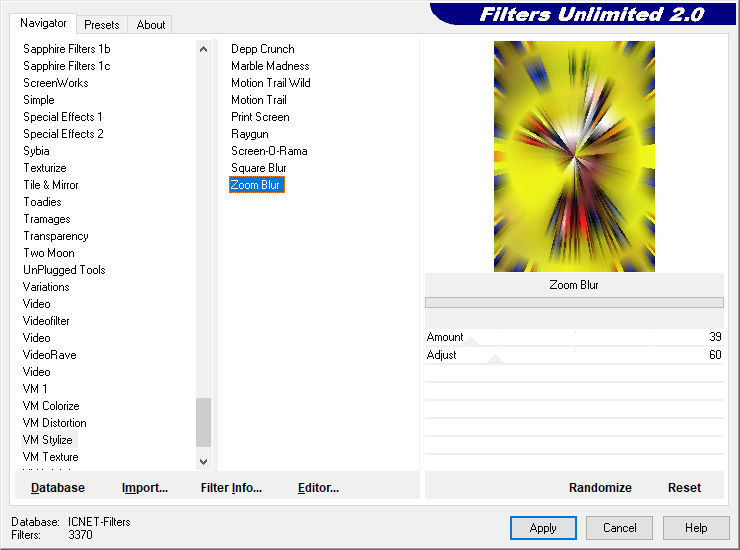Image resolution: width=740 pixels, height=550 pixels.
Task: Reset the filter parameters
Action: coord(684,488)
